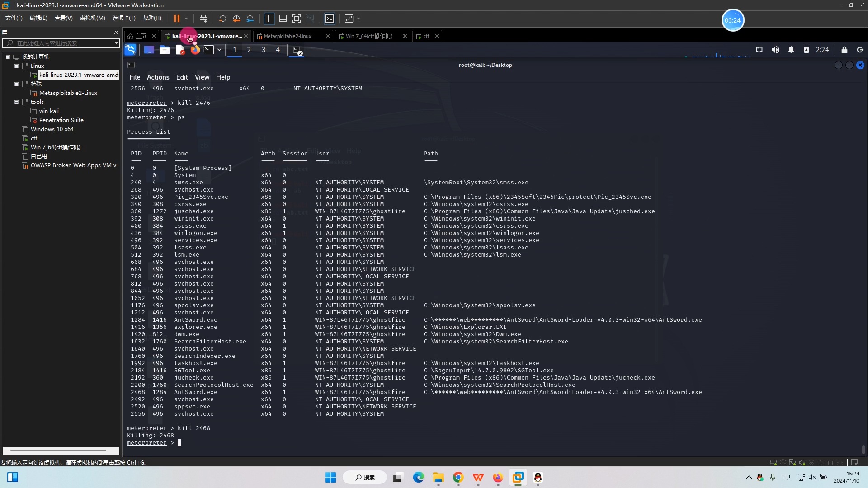Collapse the 特殊 folder in library

[17, 84]
